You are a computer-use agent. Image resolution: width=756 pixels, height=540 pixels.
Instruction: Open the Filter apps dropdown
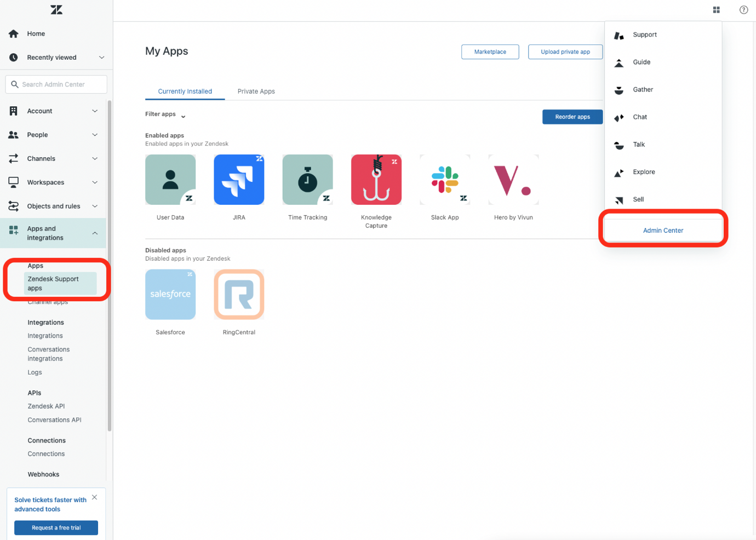point(165,114)
